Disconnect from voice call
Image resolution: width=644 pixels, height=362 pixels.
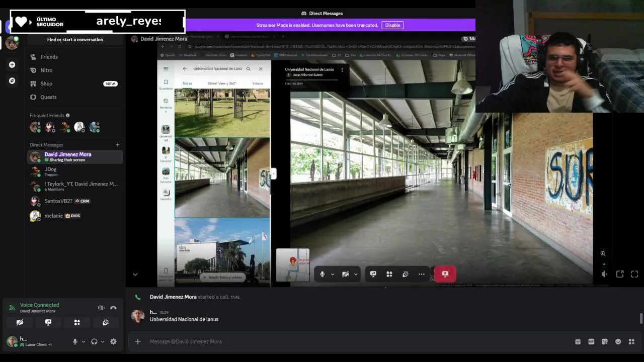pos(113,308)
